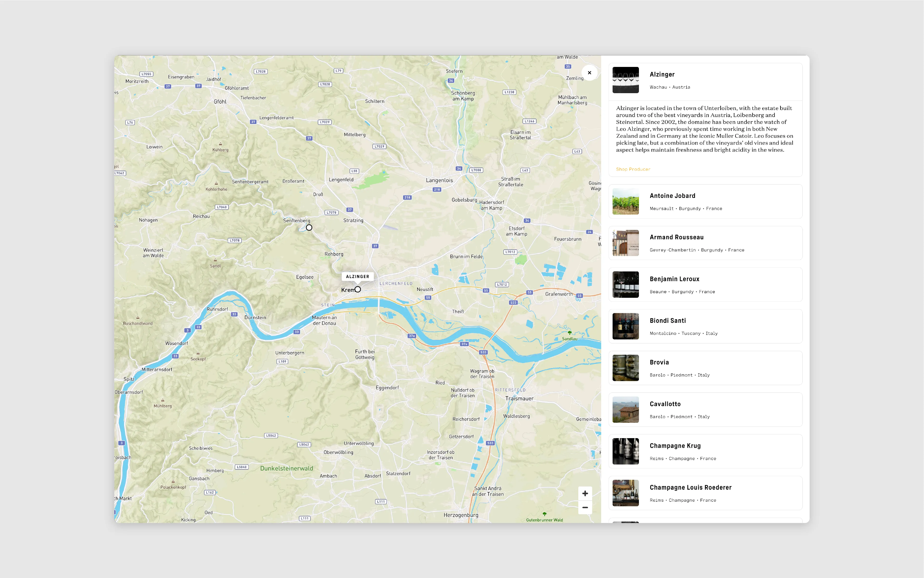This screenshot has height=578, width=924.
Task: Select the Armand Rousseau producer name
Action: [676, 237]
